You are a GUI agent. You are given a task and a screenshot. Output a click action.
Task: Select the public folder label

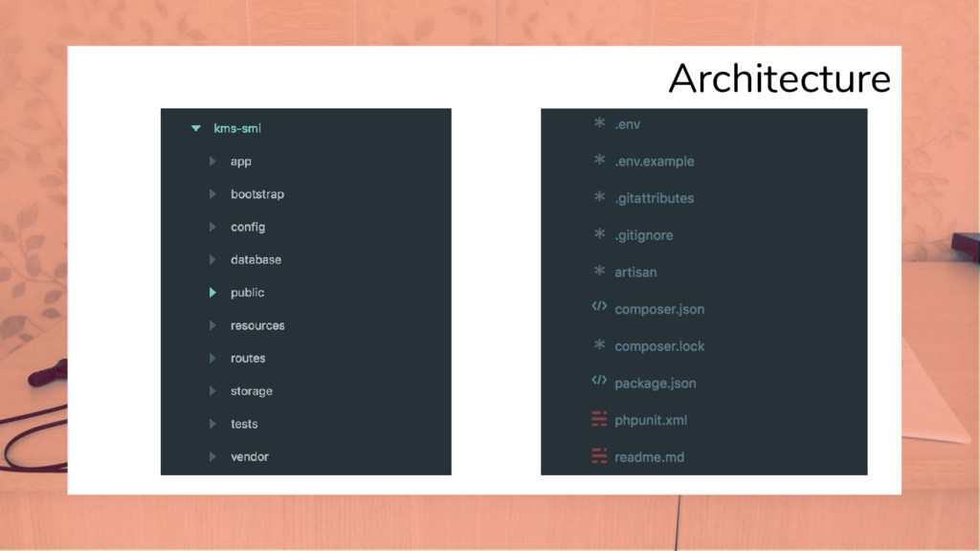tap(248, 293)
